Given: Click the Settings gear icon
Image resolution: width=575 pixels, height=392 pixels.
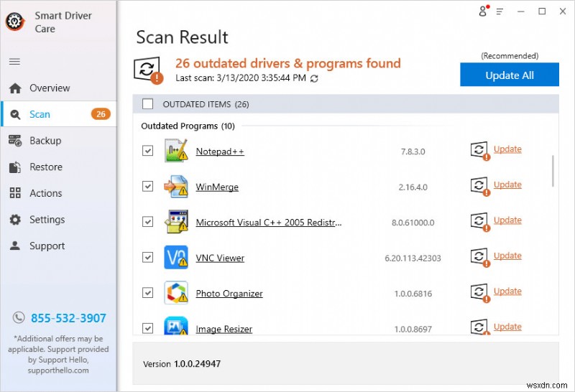Looking at the screenshot, I should [x=15, y=220].
